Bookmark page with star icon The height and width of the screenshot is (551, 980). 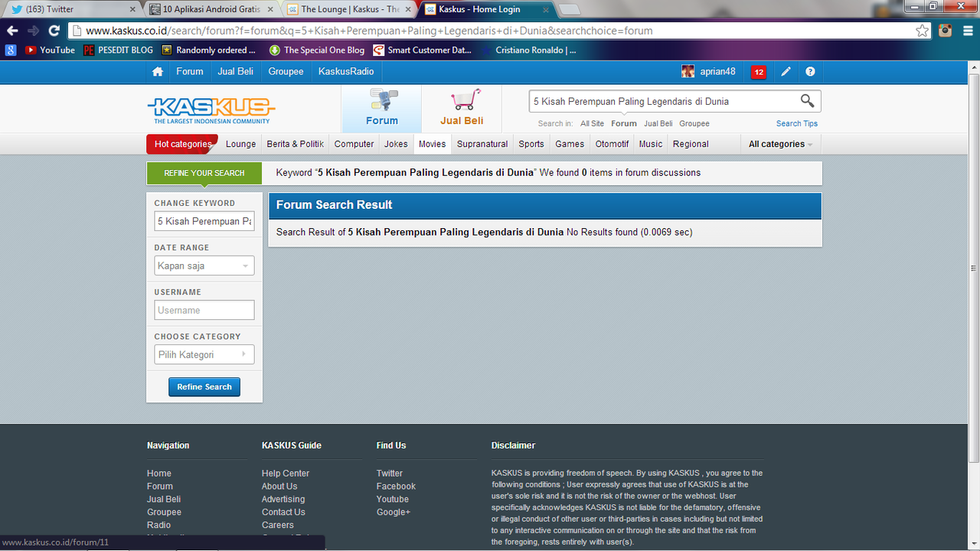coord(923,31)
